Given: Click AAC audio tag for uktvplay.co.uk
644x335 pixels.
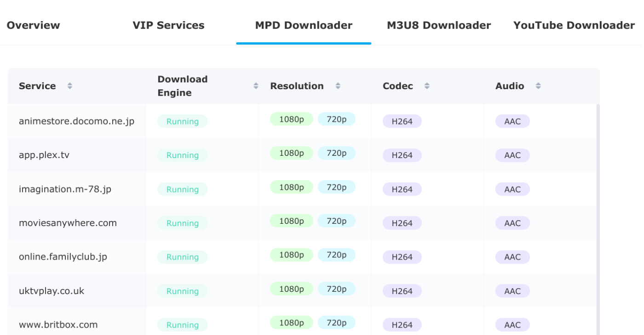Looking at the screenshot, I should tap(512, 291).
